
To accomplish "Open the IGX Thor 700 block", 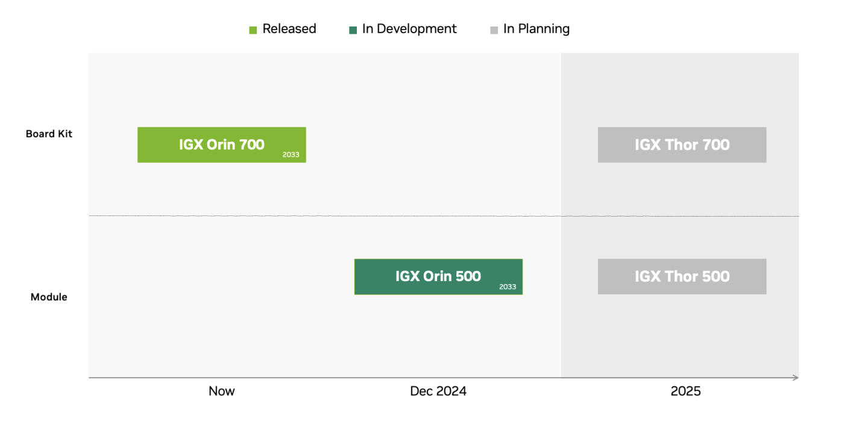I will point(682,145).
